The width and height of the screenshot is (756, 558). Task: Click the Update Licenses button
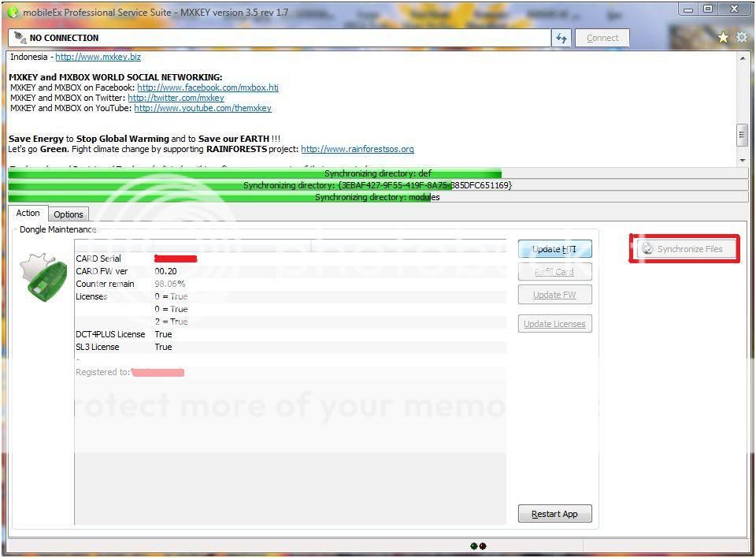554,324
